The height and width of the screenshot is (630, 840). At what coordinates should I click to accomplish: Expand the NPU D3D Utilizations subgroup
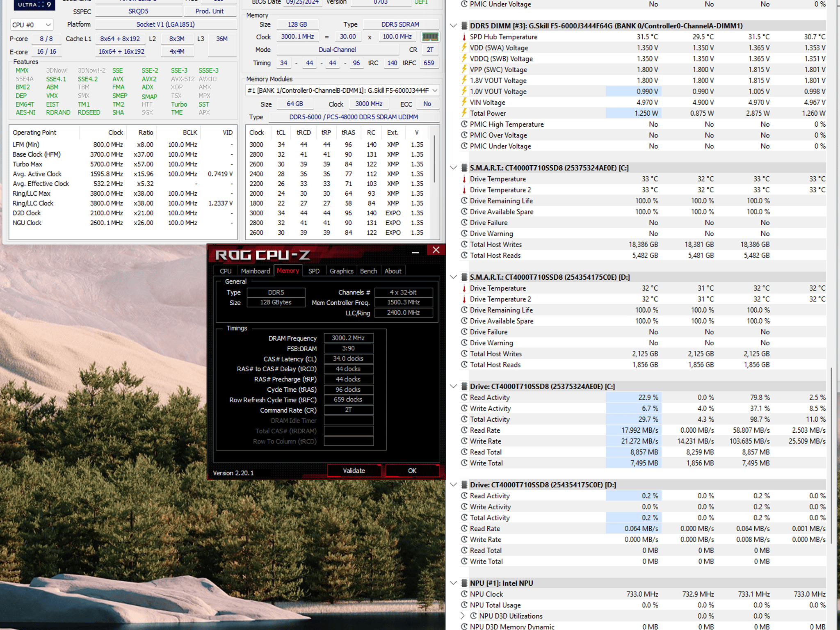pyautogui.click(x=463, y=616)
